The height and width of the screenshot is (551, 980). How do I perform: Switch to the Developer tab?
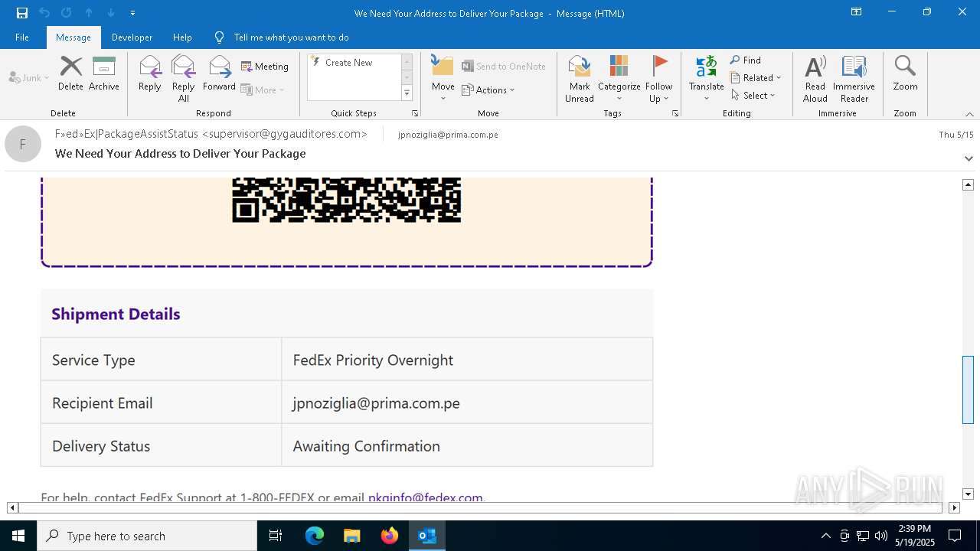coord(132,37)
